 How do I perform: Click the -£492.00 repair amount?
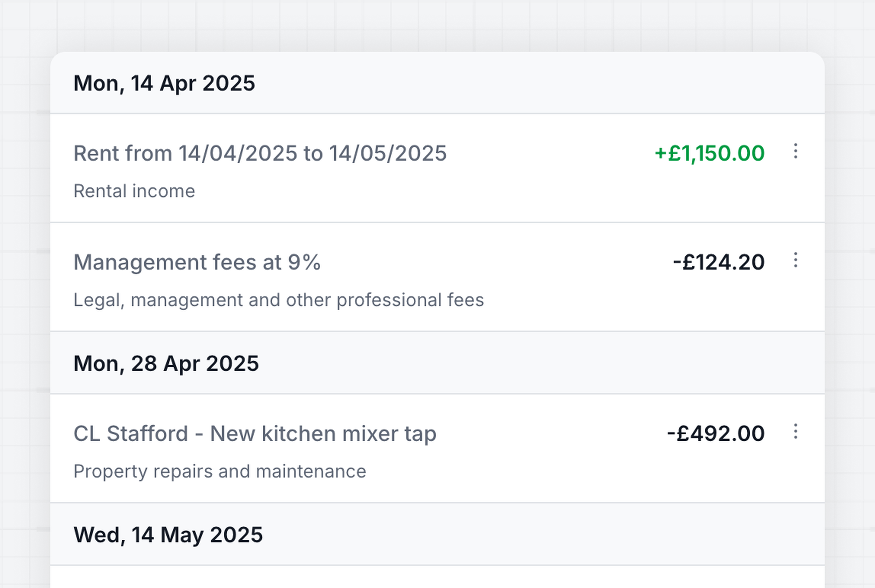(x=715, y=434)
